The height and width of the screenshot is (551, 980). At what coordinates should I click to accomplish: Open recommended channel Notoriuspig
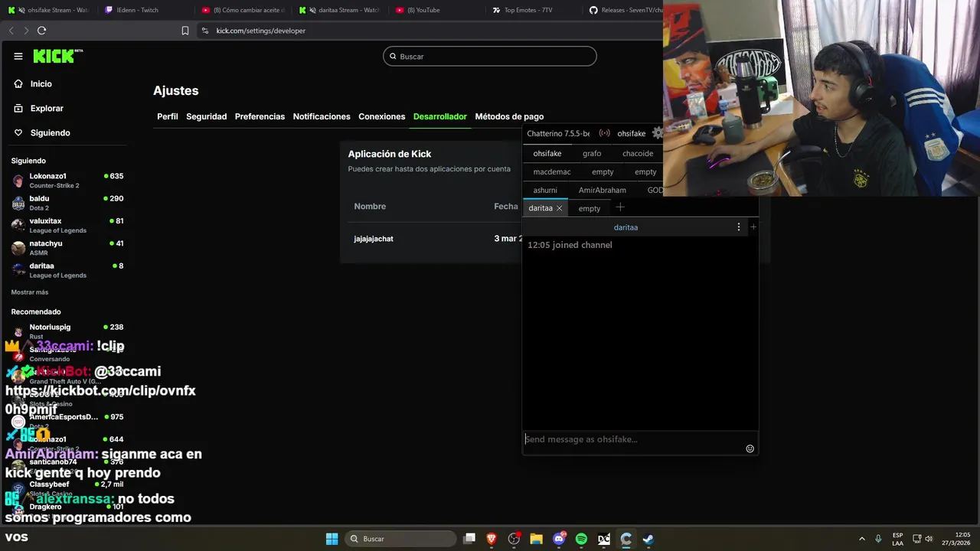(67, 331)
